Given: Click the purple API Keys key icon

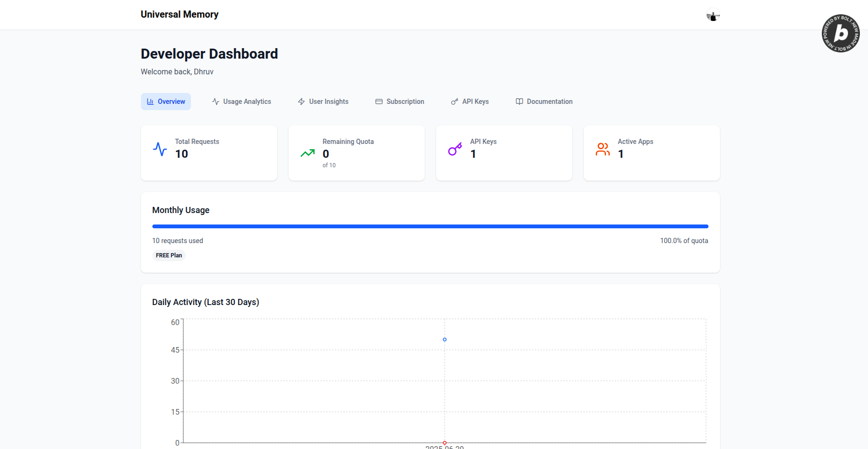Looking at the screenshot, I should 455,149.
